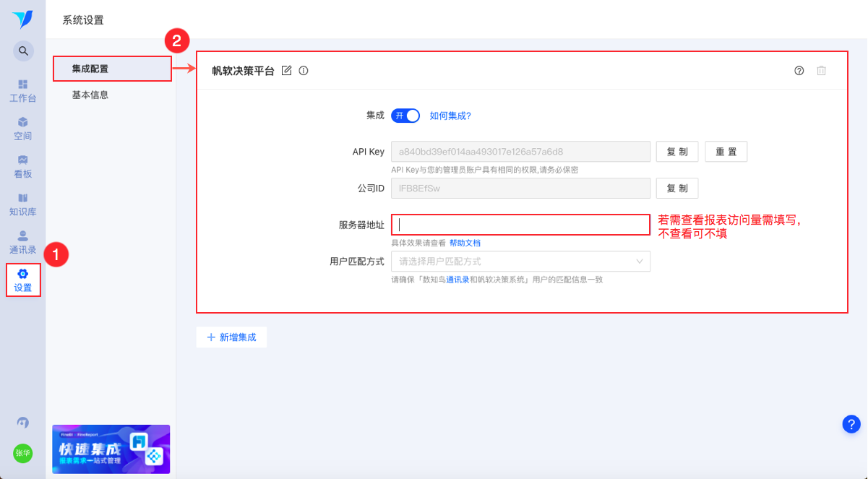The image size is (868, 479).
Task: Copy the API Key
Action: [x=677, y=152]
